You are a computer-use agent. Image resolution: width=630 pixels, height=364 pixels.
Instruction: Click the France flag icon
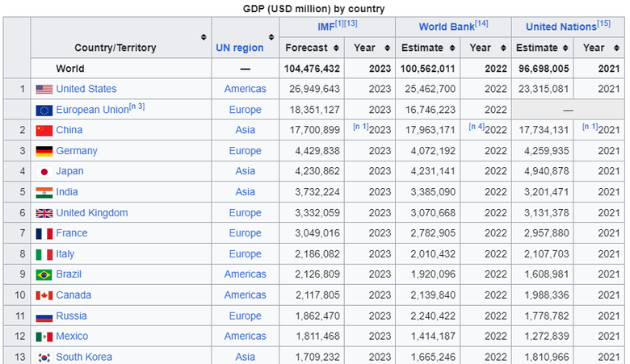tap(44, 233)
